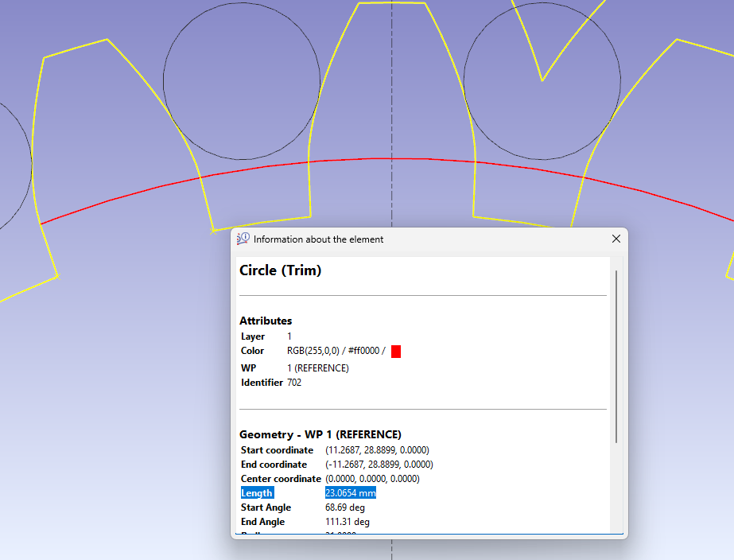This screenshot has width=734, height=560.
Task: Click the information dialog title bar icon
Action: click(x=243, y=239)
